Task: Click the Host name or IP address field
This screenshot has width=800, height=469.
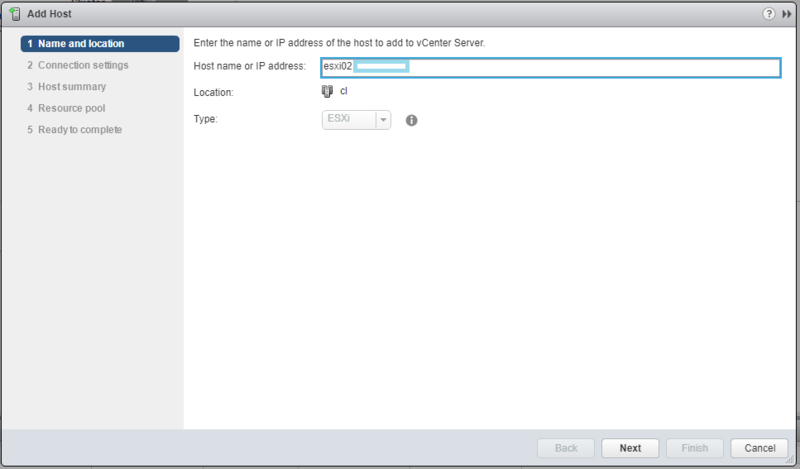Action: [551, 67]
